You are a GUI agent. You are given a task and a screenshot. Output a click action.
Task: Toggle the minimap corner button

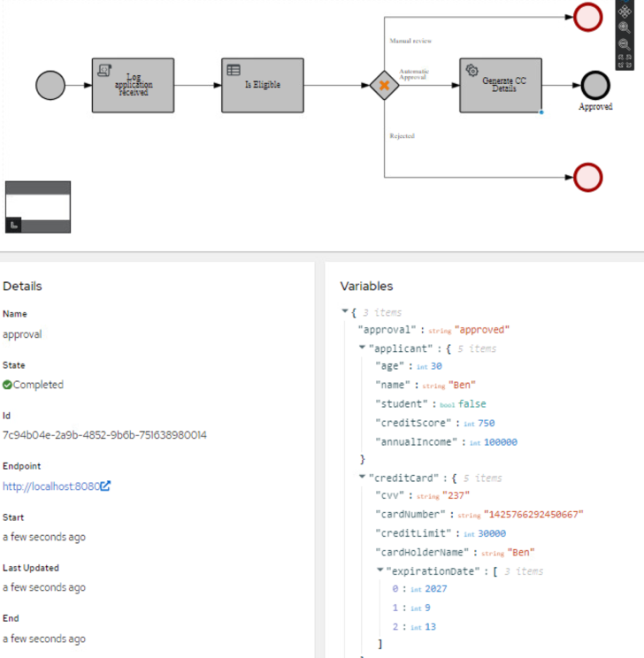[x=13, y=226]
